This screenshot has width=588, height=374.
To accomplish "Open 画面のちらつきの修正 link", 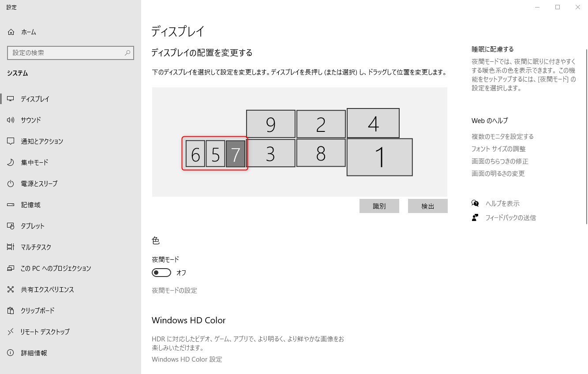I will (500, 161).
